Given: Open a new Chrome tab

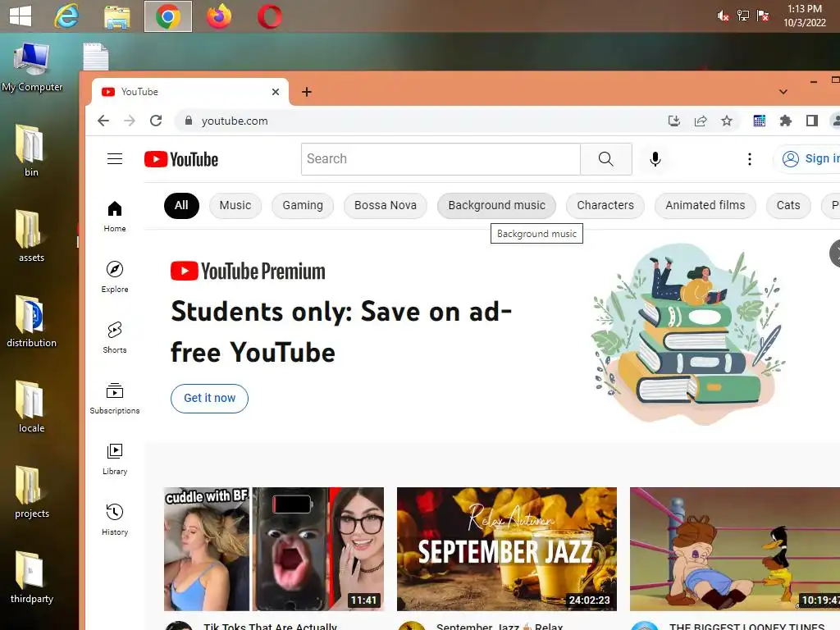Looking at the screenshot, I should 307,92.
